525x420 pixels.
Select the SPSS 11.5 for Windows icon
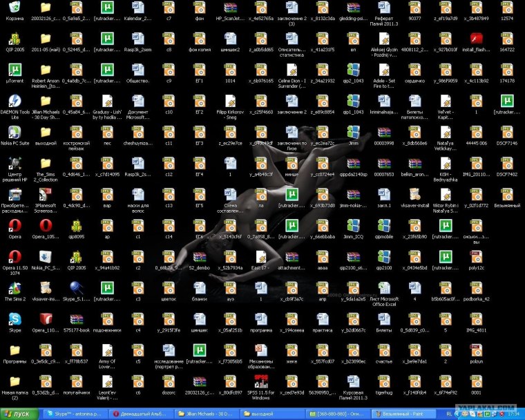pyautogui.click(x=260, y=381)
